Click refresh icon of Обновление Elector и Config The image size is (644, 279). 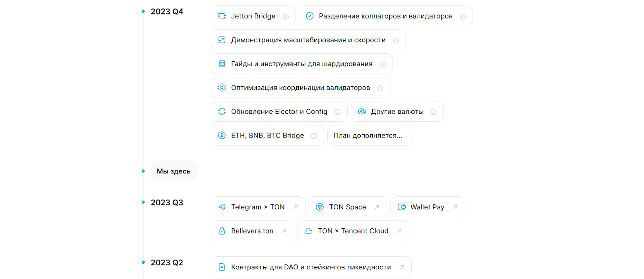(222, 111)
